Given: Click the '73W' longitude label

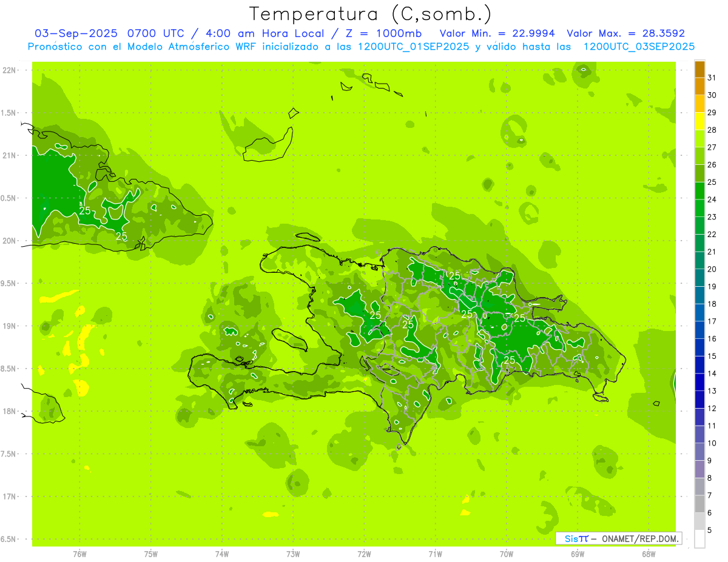Looking at the screenshot, I should point(293,554).
